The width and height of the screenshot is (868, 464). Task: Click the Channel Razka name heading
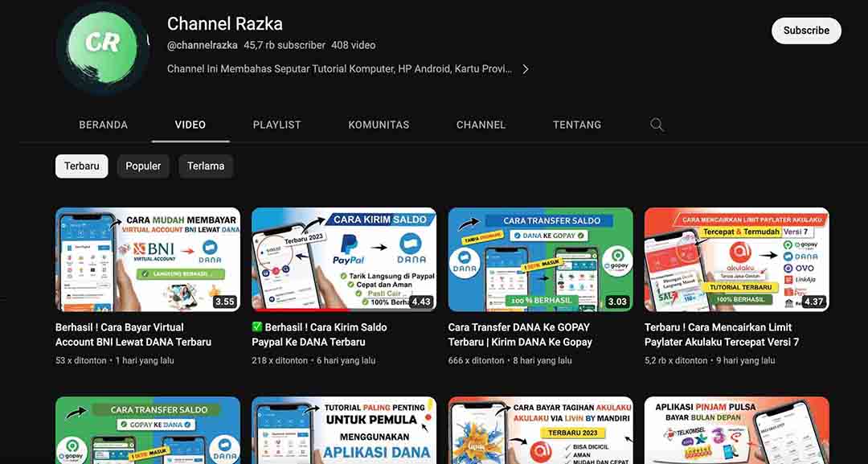[x=225, y=24]
